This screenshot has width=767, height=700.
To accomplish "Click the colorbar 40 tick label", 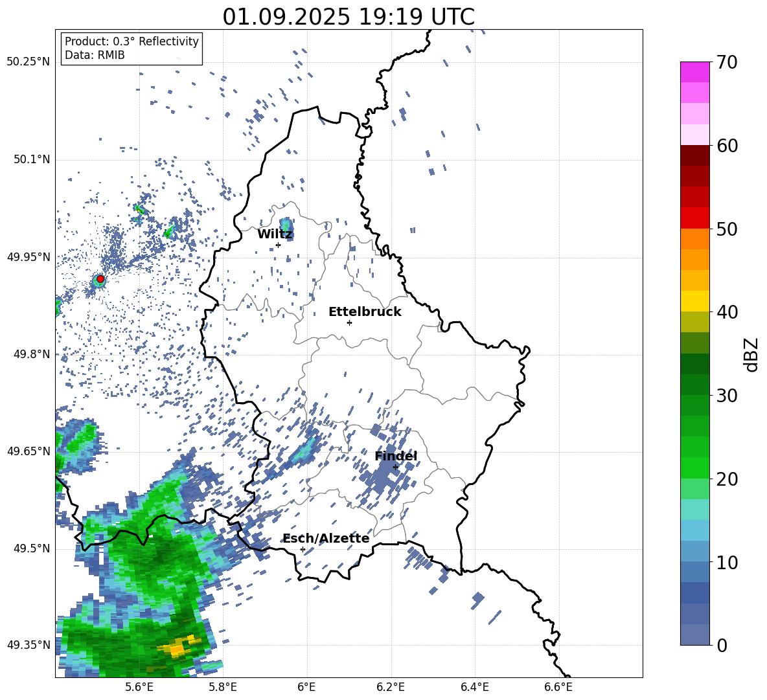I will [x=727, y=312].
